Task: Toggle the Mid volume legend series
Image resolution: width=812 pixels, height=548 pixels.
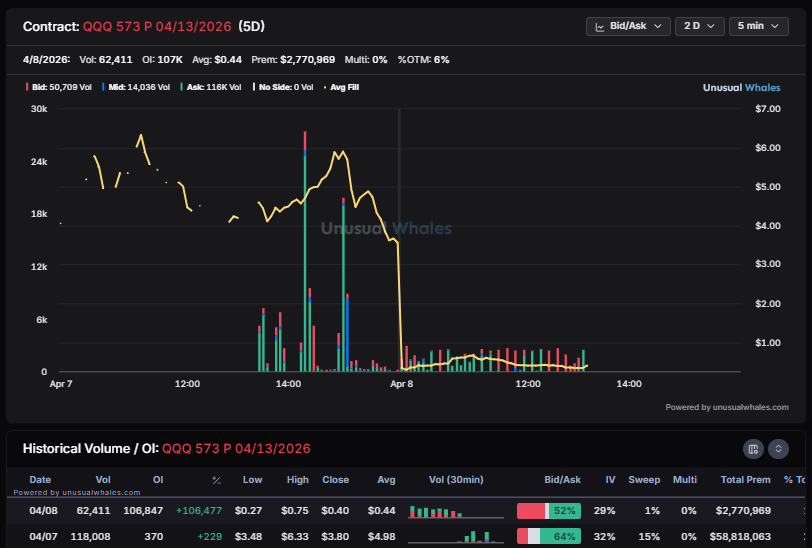Action: click(x=136, y=87)
